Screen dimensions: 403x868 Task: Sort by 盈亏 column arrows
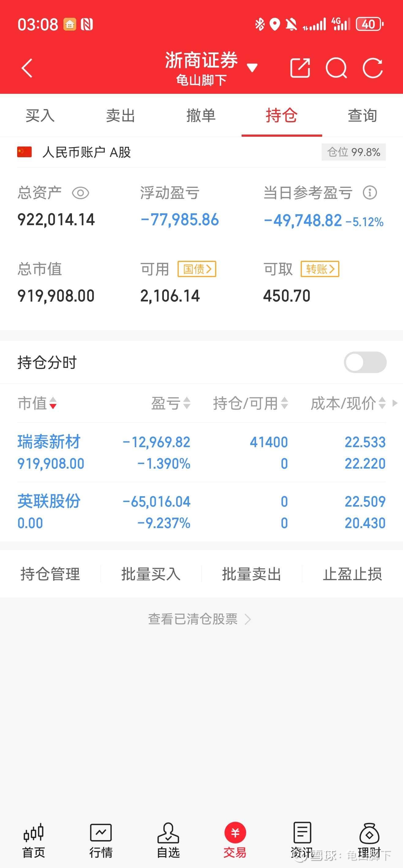coord(171,403)
